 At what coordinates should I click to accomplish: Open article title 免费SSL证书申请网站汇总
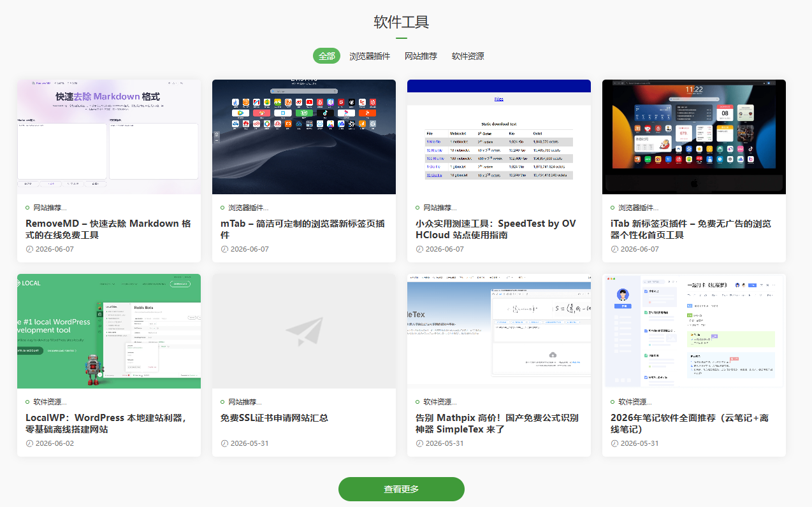click(x=274, y=418)
